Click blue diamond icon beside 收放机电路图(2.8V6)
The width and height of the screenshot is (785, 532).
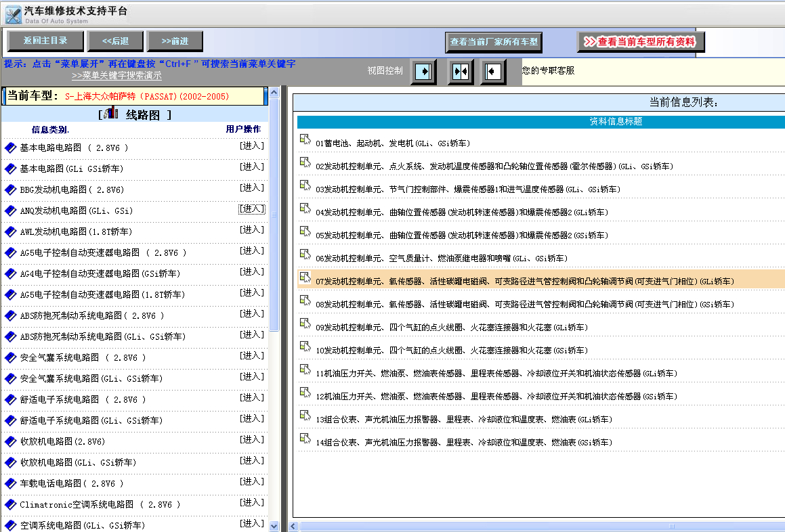(11, 441)
